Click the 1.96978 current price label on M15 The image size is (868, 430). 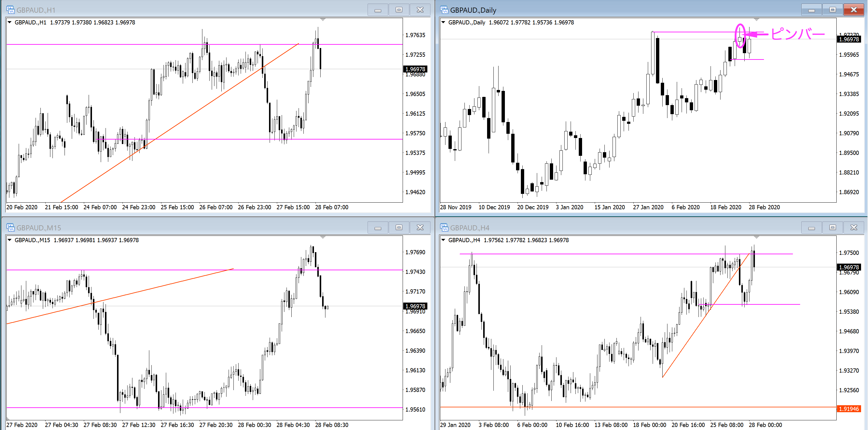415,306
